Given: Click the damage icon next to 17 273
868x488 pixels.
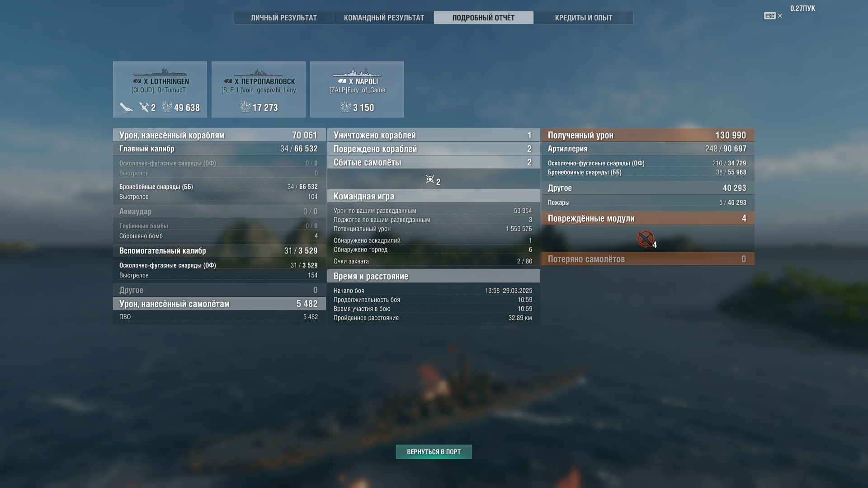Looking at the screenshot, I should [x=245, y=107].
